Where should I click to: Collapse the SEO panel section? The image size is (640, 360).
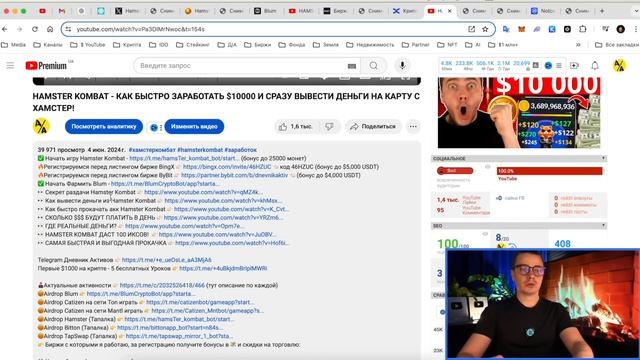603,225
